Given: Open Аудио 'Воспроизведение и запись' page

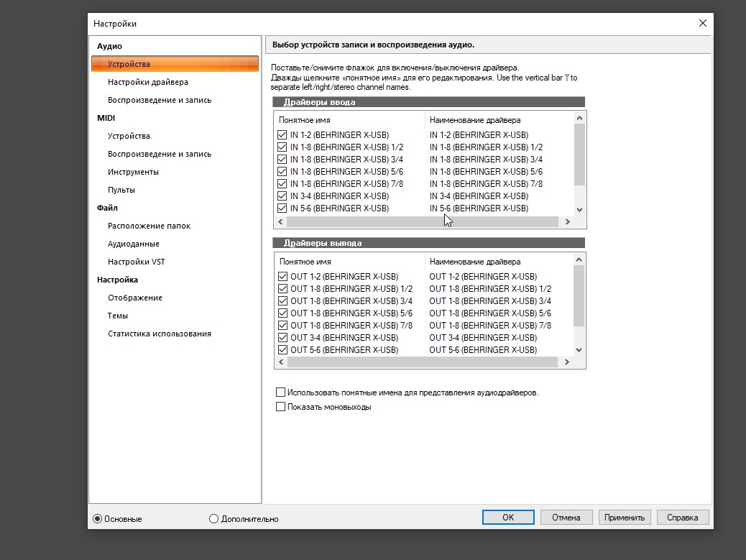Looking at the screenshot, I should 160,100.
